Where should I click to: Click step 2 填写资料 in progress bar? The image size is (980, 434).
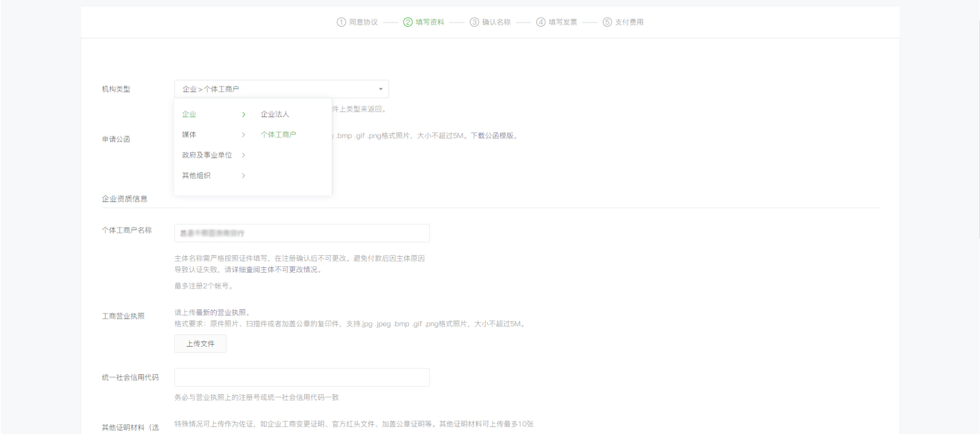pyautogui.click(x=424, y=22)
